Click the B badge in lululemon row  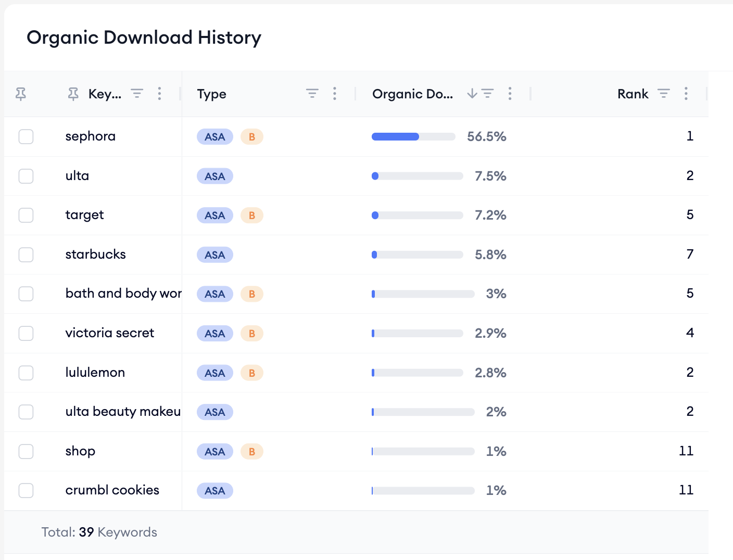click(252, 373)
